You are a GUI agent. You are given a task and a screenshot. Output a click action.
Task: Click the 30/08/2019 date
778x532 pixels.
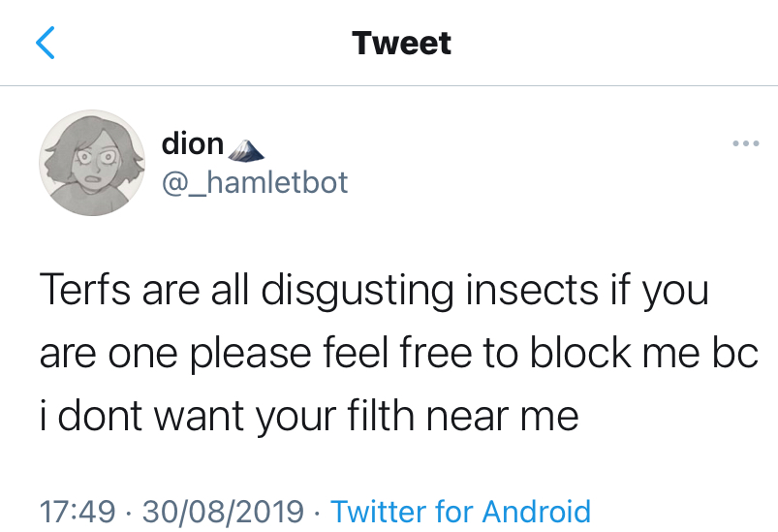pyautogui.click(x=222, y=511)
